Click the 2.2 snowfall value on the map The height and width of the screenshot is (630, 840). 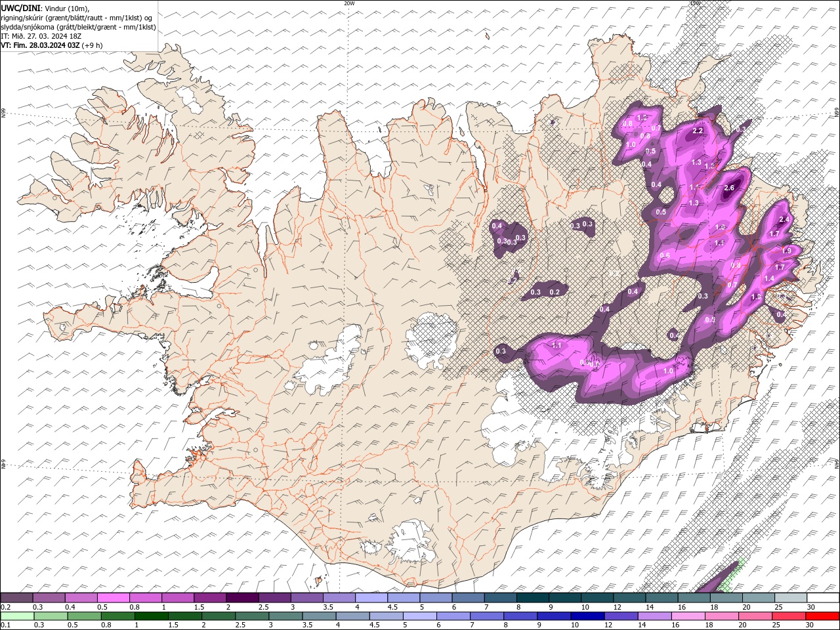pyautogui.click(x=698, y=131)
